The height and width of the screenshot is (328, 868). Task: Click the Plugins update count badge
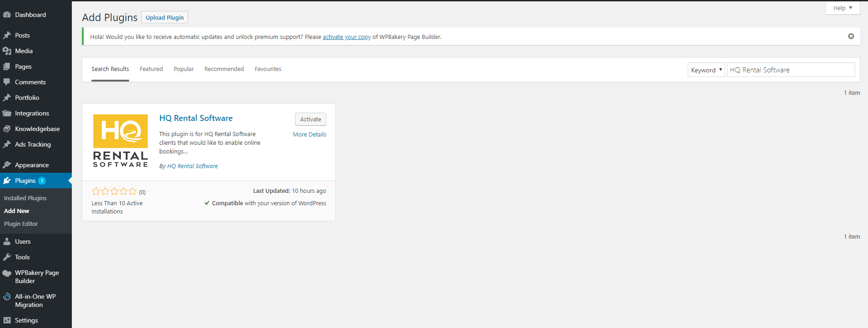pyautogui.click(x=42, y=180)
